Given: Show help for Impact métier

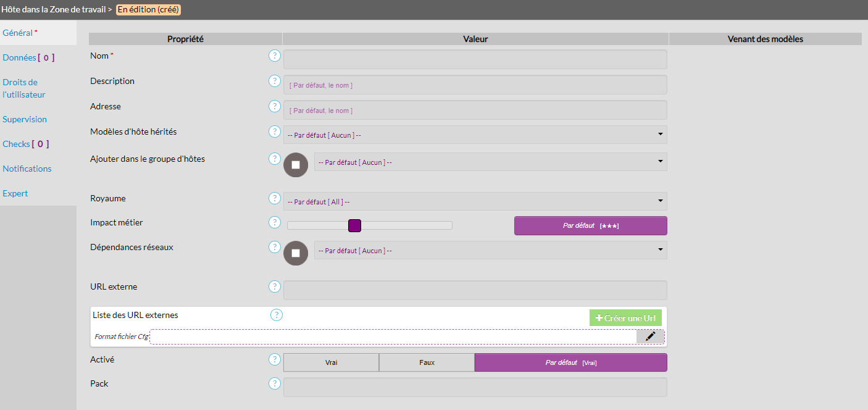Looking at the screenshot, I should pos(275,222).
